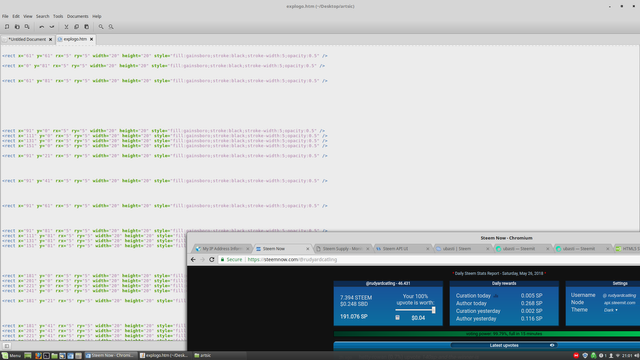Click the upvote worth percentage slider
This screenshot has width=640, height=360.
click(x=415, y=310)
